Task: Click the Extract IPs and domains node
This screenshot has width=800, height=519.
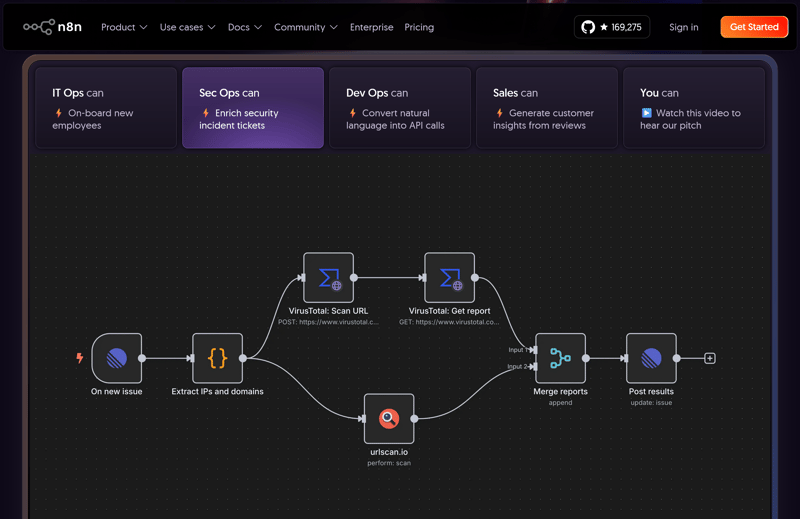Action: (218, 358)
